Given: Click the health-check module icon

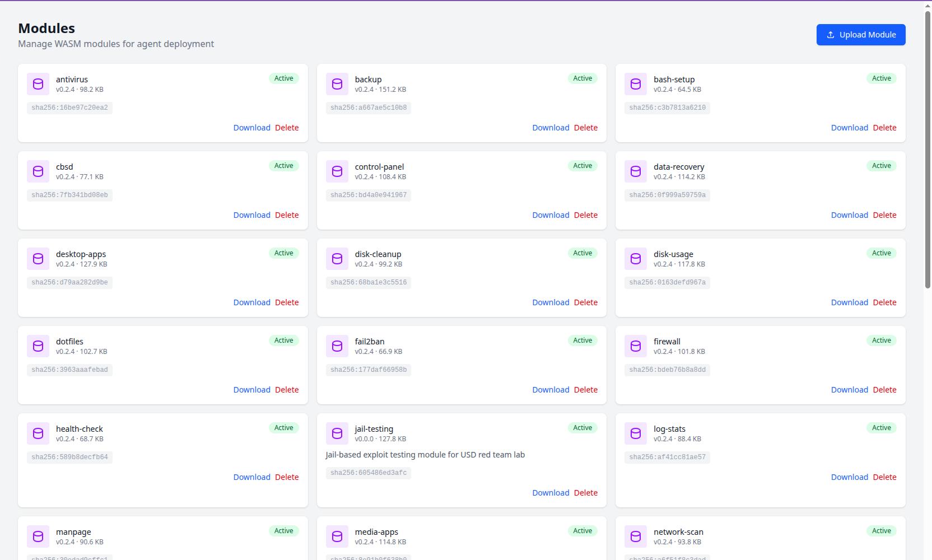Looking at the screenshot, I should coord(38,433).
